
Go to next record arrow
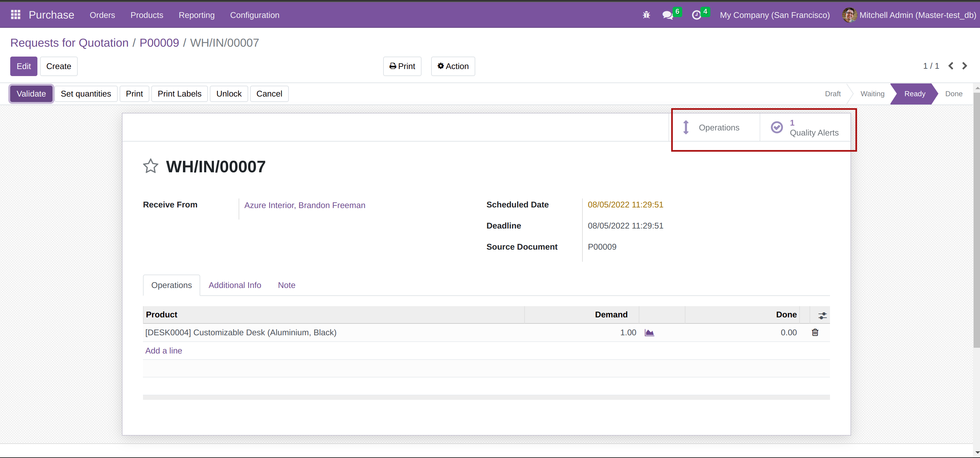(964, 66)
